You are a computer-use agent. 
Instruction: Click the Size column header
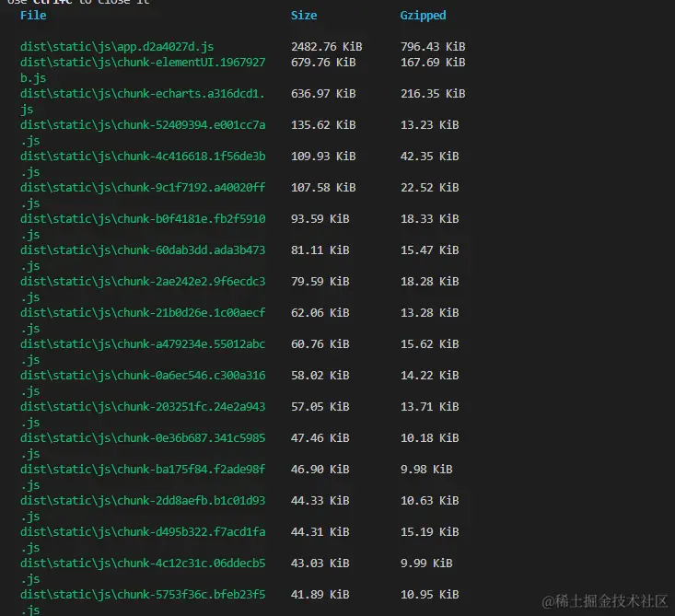[304, 16]
